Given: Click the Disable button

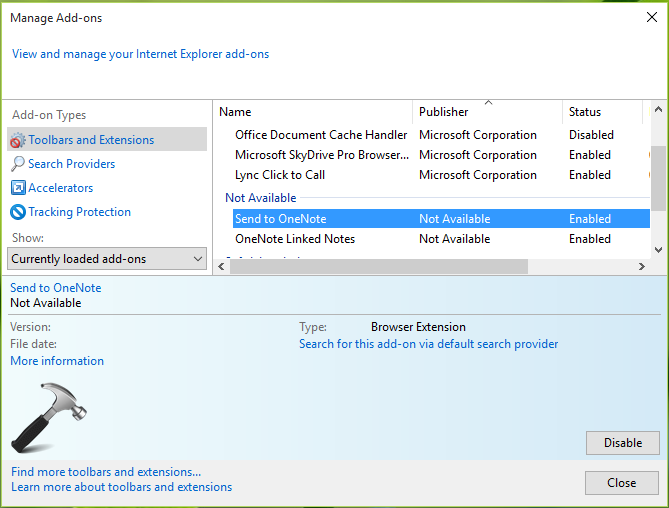Looking at the screenshot, I should [x=622, y=443].
